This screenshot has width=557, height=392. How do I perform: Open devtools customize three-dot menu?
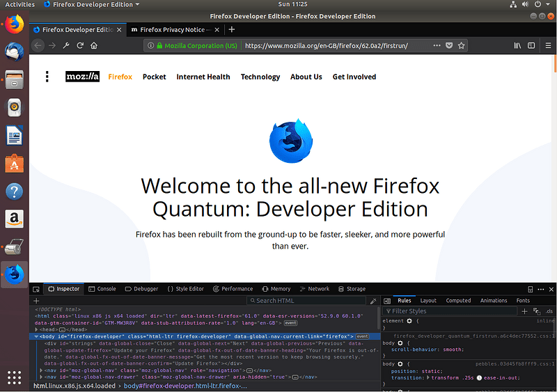click(x=541, y=289)
